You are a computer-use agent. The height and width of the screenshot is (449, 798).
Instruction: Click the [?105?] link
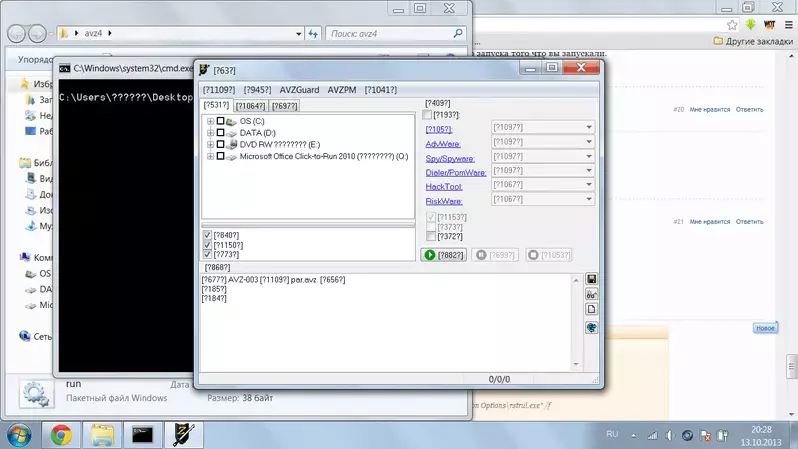(439, 129)
